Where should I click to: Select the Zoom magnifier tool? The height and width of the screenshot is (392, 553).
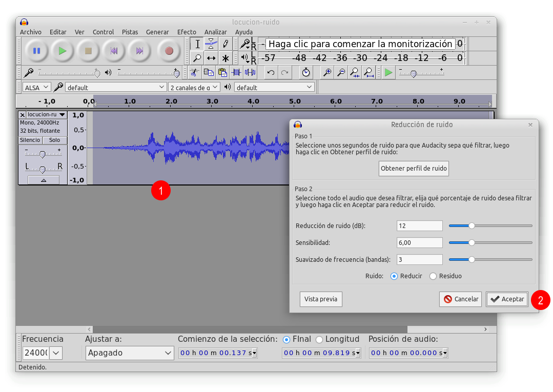(197, 58)
